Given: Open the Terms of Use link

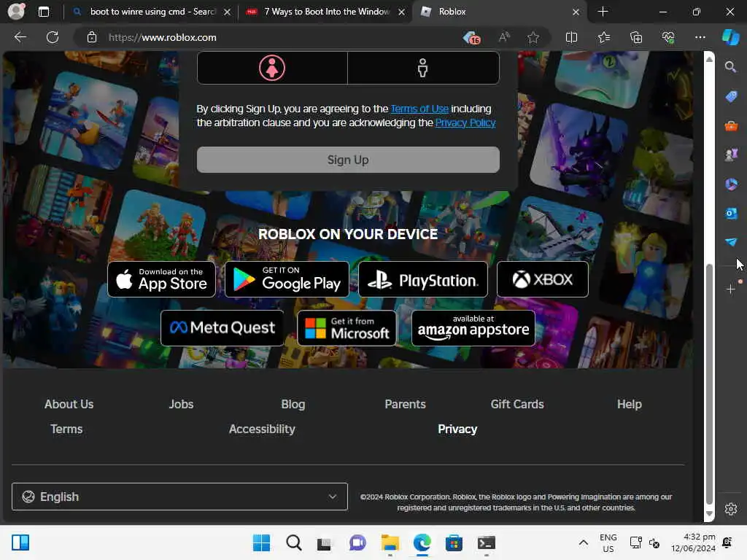Looking at the screenshot, I should click(419, 109).
